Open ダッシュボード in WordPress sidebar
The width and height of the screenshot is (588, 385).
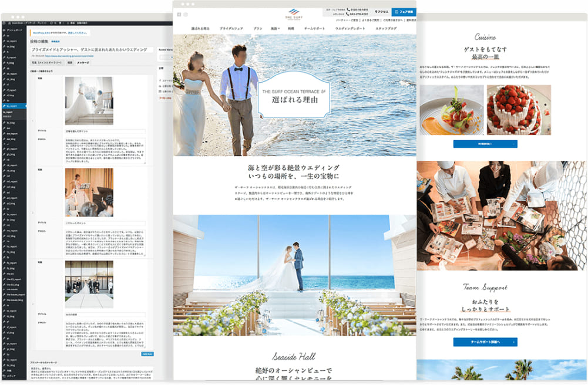pos(13,30)
